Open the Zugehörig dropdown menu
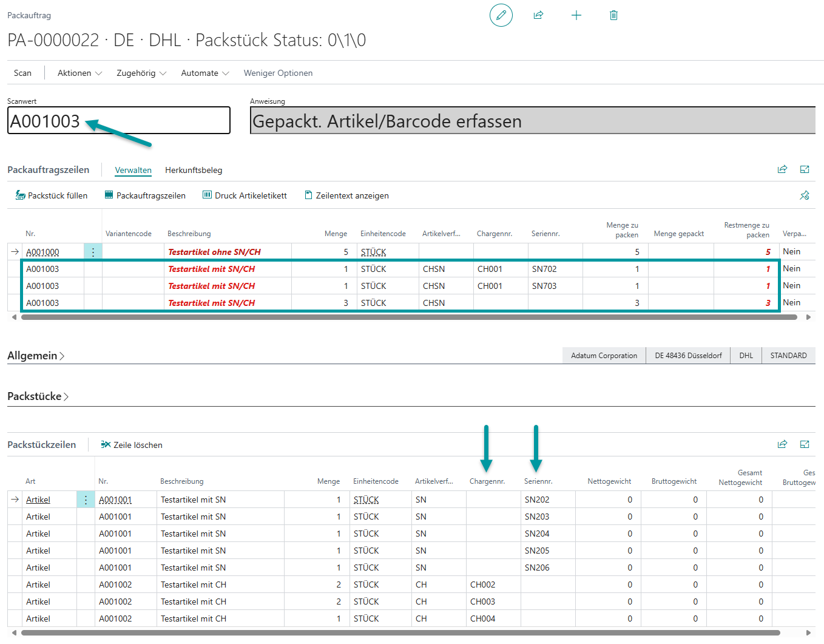824x644 pixels. point(141,73)
